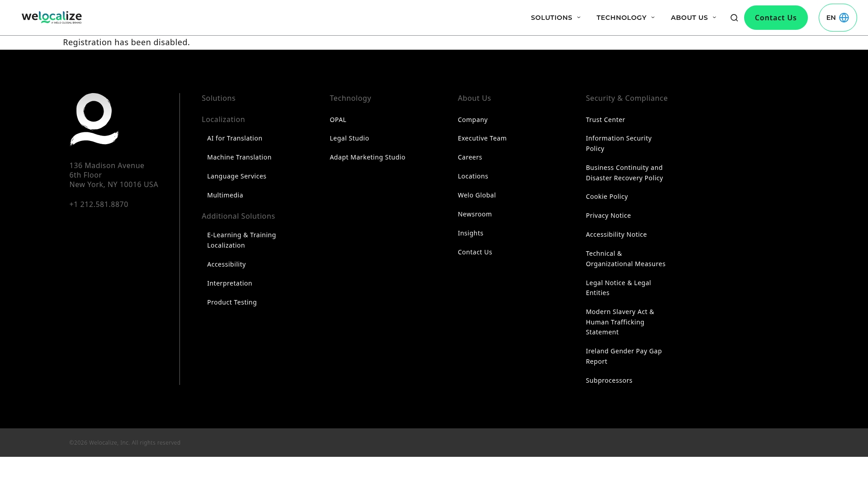868x488 pixels.
Task: Open Trust Center link
Action: click(x=605, y=120)
